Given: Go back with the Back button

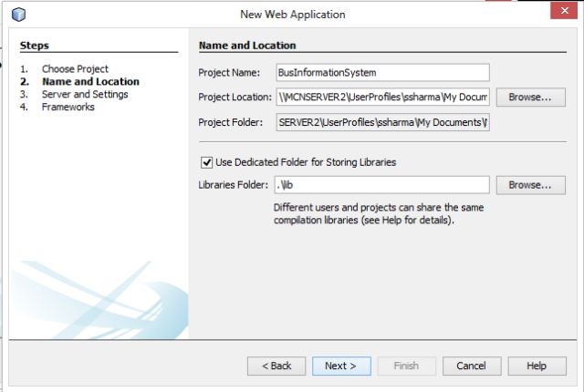Looking at the screenshot, I should click(x=276, y=366).
